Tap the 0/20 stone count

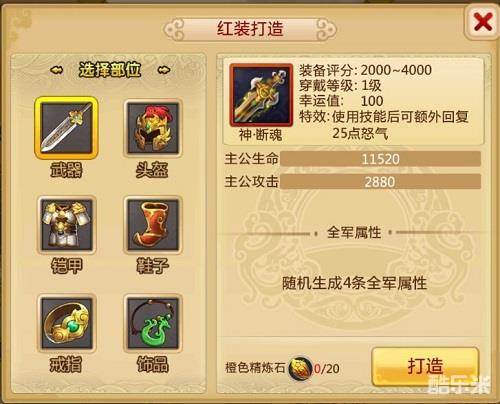pyautogui.click(x=327, y=369)
